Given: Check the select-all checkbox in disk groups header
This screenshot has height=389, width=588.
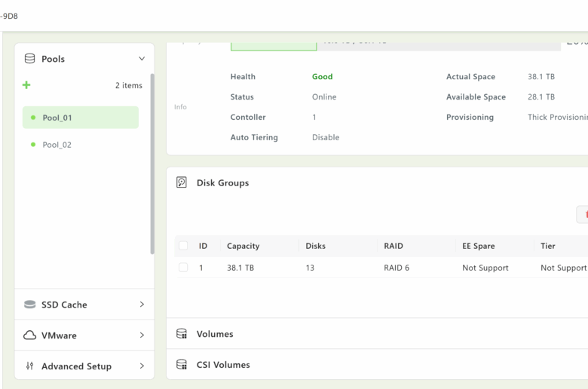Looking at the screenshot, I should click(183, 246).
